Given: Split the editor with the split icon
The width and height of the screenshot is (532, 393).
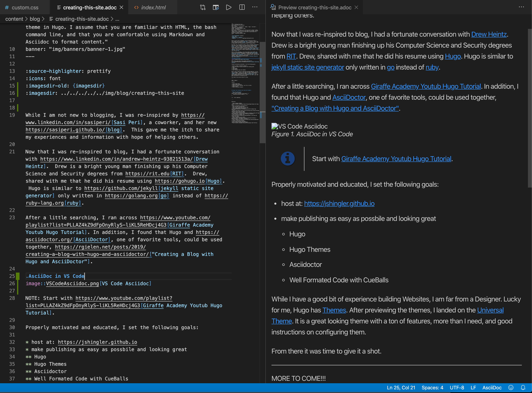Looking at the screenshot, I should 242,7.
